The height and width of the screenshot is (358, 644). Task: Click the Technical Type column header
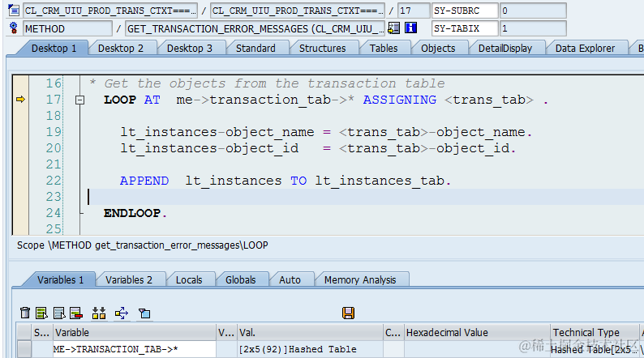click(595, 332)
